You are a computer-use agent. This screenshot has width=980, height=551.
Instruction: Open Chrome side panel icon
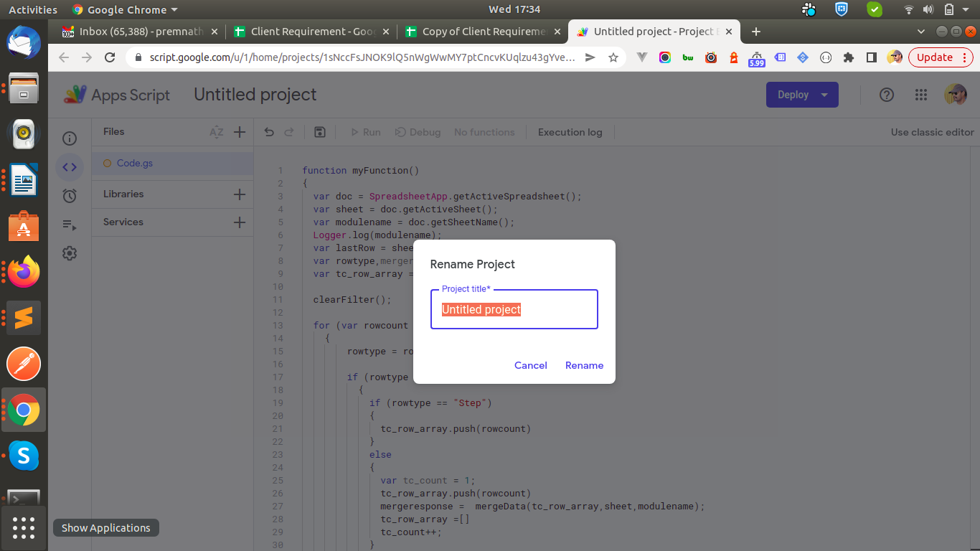pyautogui.click(x=872, y=57)
